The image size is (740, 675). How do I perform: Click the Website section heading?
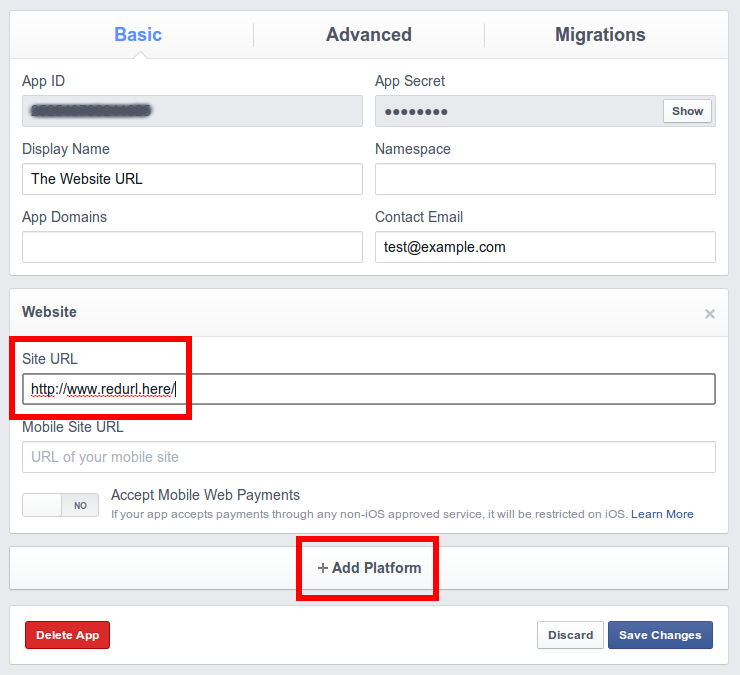[x=50, y=312]
